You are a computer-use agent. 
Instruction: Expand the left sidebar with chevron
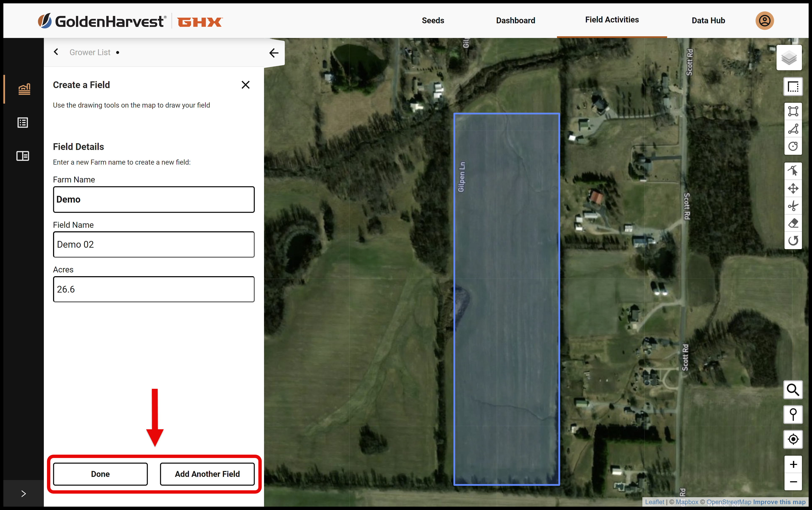point(23,493)
